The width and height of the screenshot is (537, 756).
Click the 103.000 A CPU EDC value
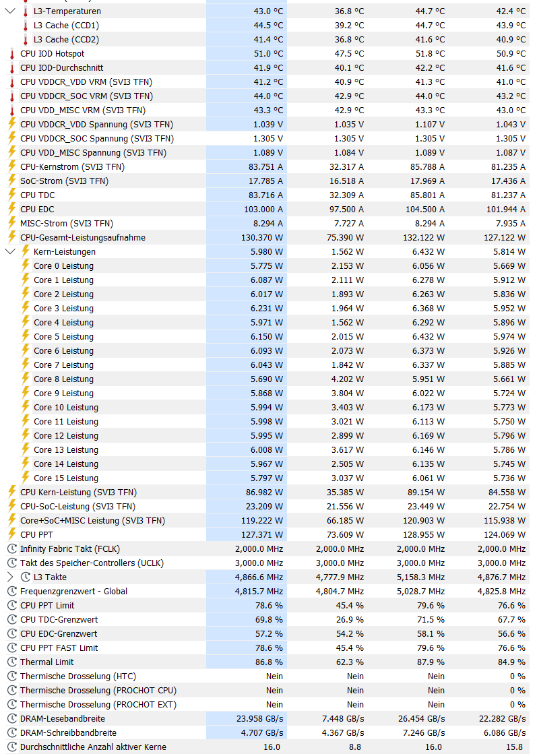[263, 210]
